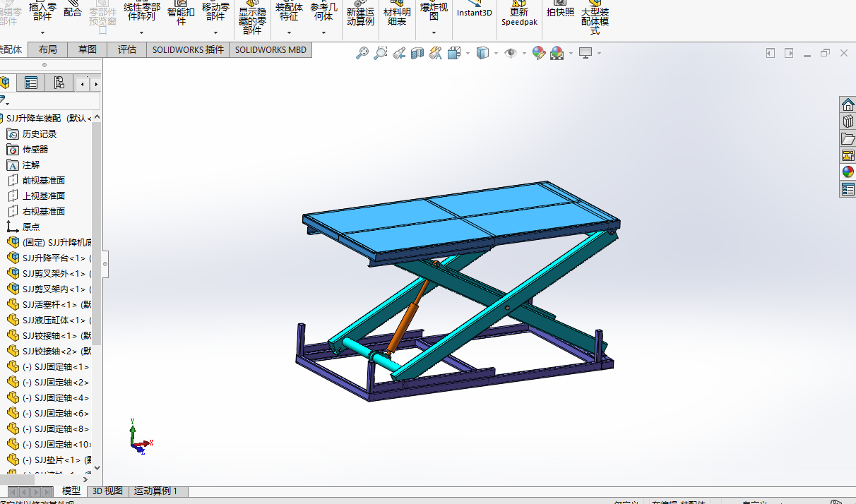Open the Hide/Show Items dropdown arrow
856x504 pixels.
[524, 54]
